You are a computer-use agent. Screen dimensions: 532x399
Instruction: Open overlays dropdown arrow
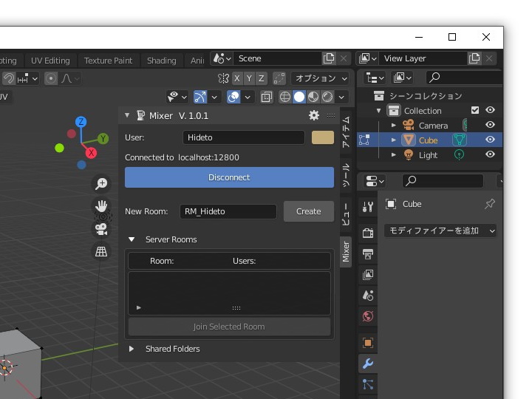pyautogui.click(x=248, y=98)
